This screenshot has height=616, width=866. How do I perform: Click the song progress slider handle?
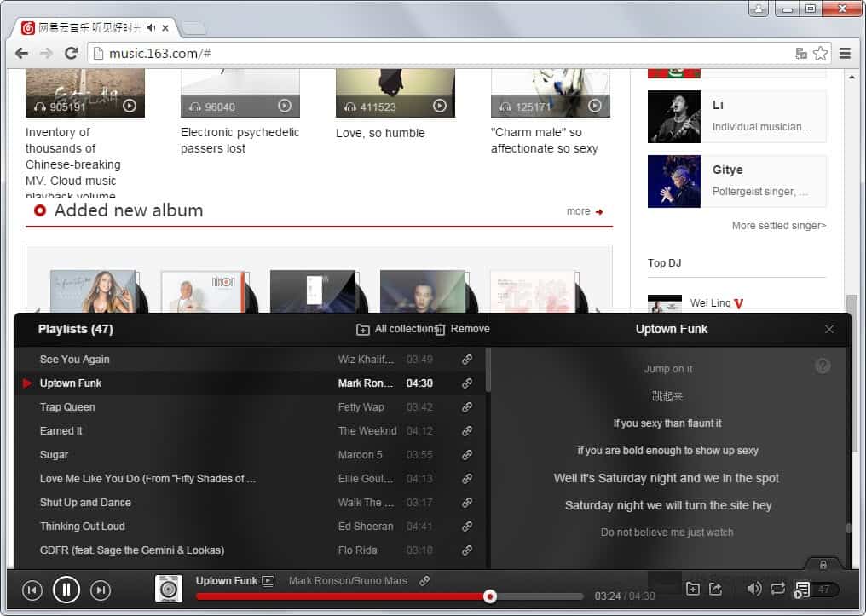[x=489, y=596]
